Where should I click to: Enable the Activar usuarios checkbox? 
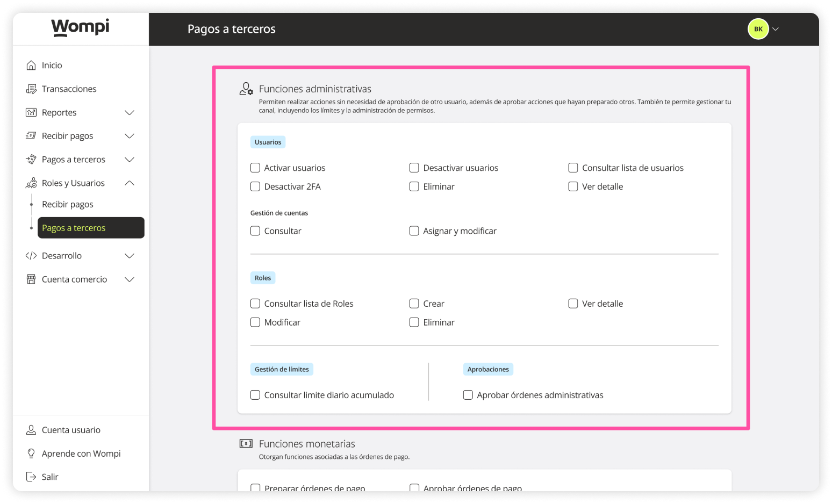(255, 168)
